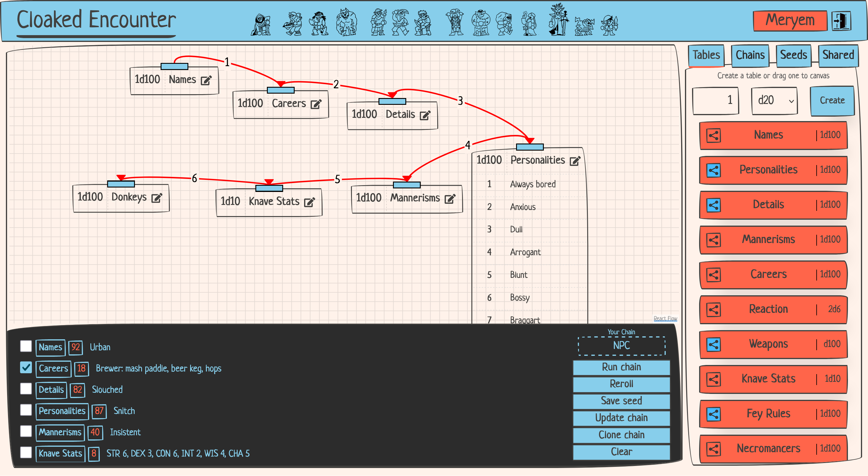Click the React Flow attribution link
The image size is (868, 476).
(x=665, y=319)
